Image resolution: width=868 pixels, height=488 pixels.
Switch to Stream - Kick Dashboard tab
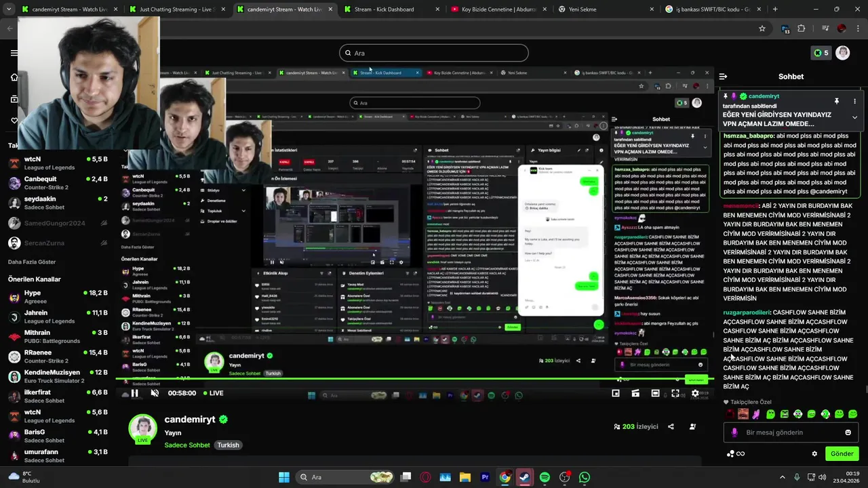click(x=390, y=9)
